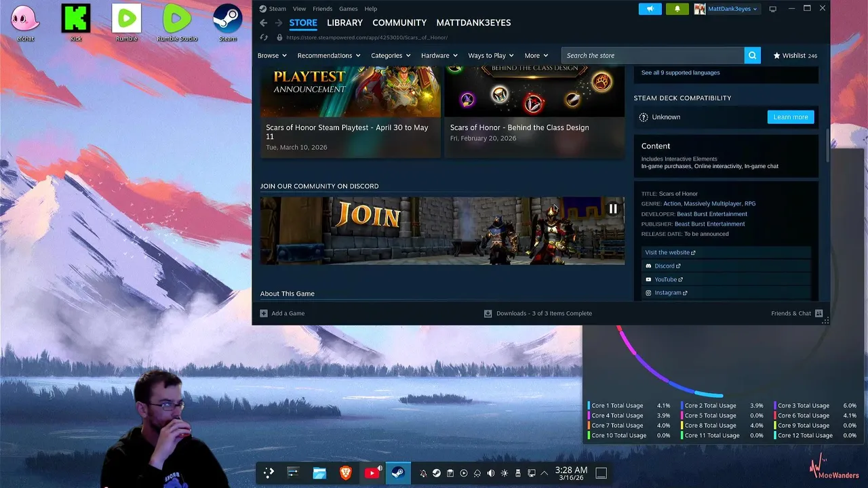Open Downloads - 3 of 3 Items Complete
The height and width of the screenshot is (488, 868).
pyautogui.click(x=538, y=313)
